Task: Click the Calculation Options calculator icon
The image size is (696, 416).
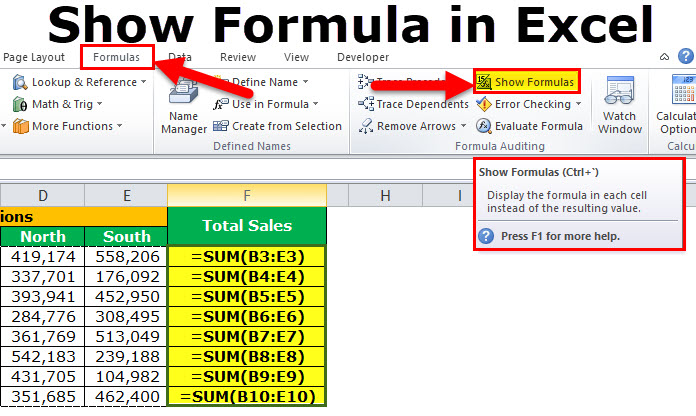Action: click(684, 90)
